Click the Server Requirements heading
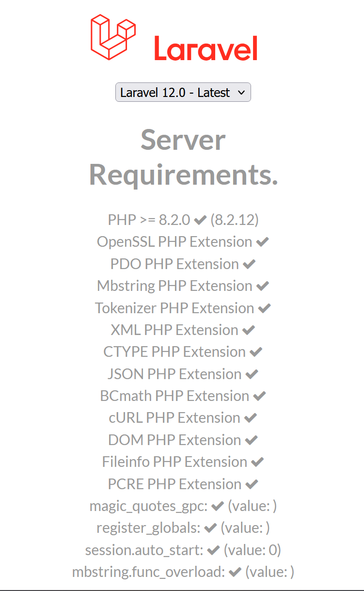This screenshot has height=591, width=364. (183, 157)
